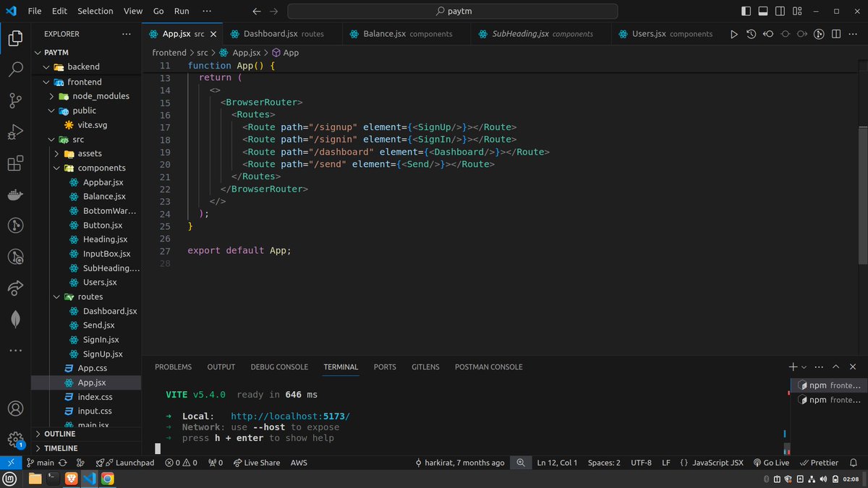This screenshot has width=868, height=488.
Task: Open file history clock icon in editor toolbar
Action: click(x=752, y=34)
